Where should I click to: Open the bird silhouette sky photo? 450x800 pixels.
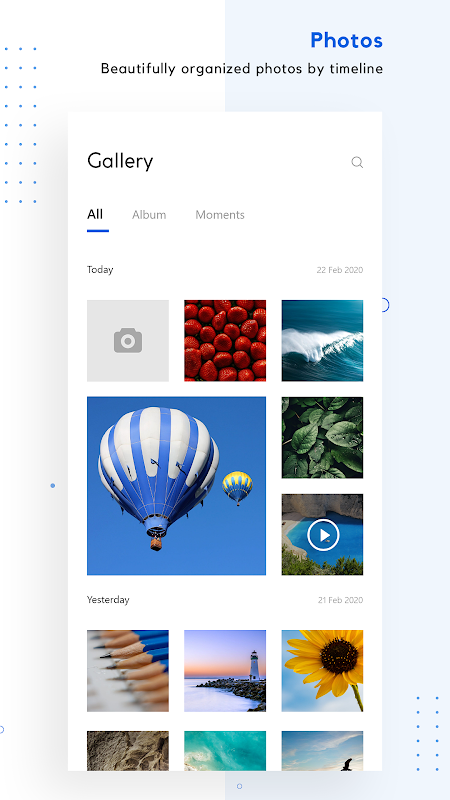tap(322, 751)
